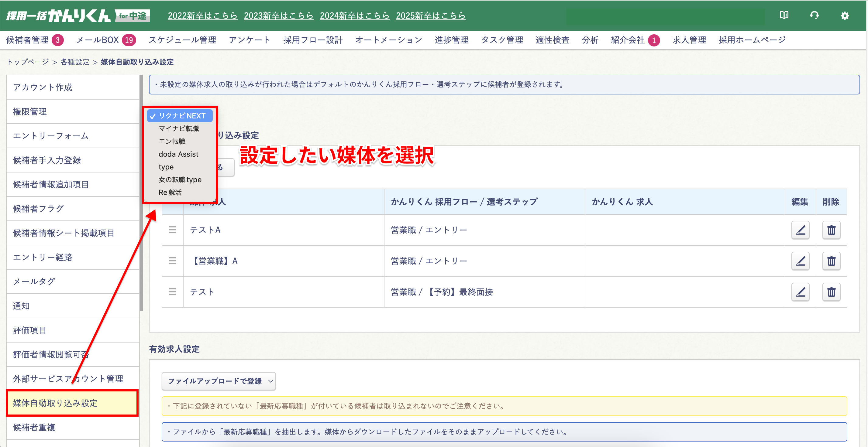Open 分析 menu
868x447 pixels.
coord(590,40)
